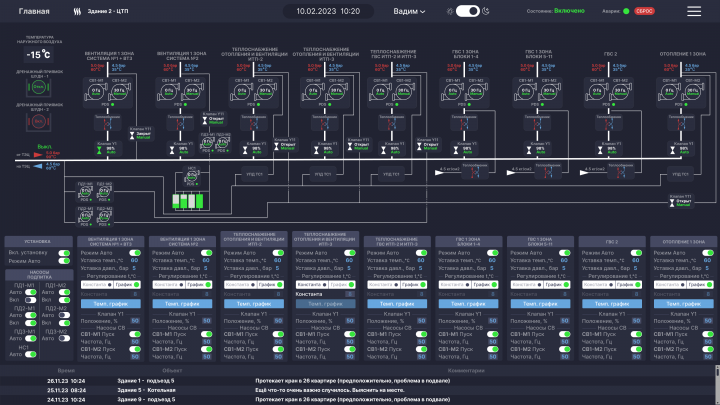Image resolution: width=720 pixels, height=405 pixels.
Task: Open the hamburger menu icon
Action: point(694,11)
